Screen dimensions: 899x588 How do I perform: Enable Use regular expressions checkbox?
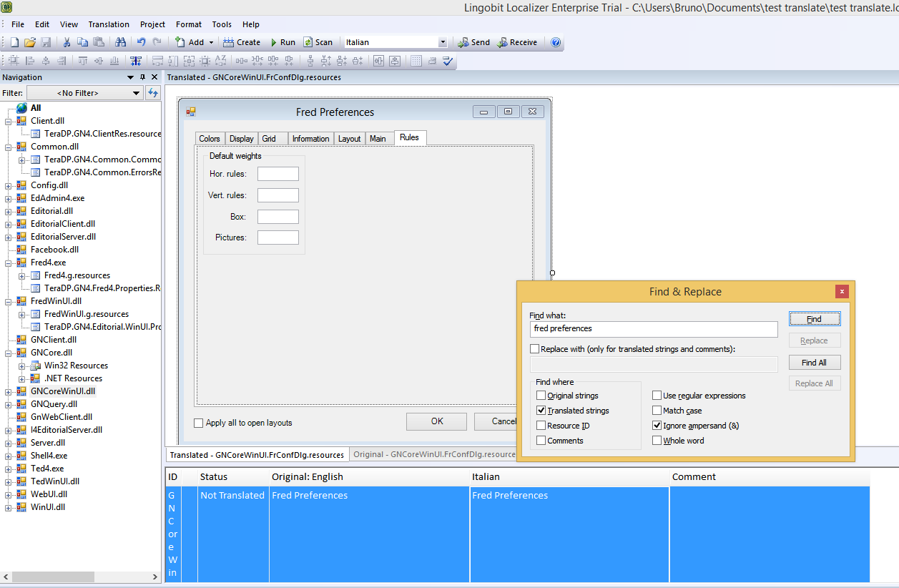[x=657, y=396]
